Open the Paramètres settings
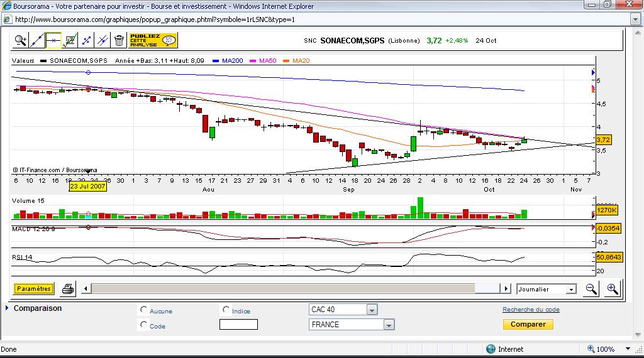Screen dimensions: 644x358 pos(34,289)
